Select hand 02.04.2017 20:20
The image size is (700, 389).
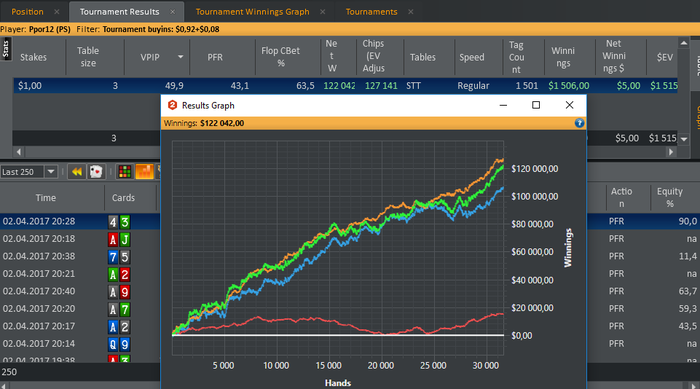39,309
